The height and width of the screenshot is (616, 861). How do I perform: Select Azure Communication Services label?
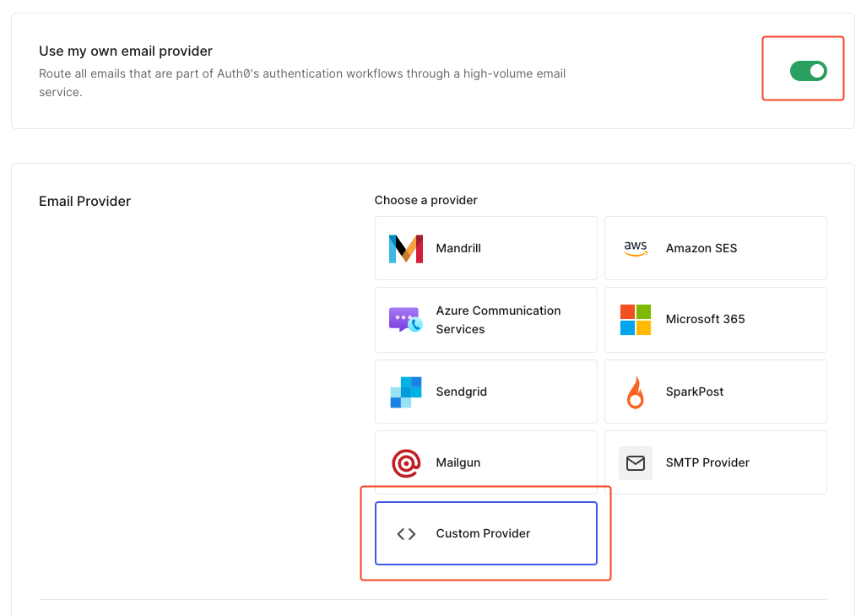pos(498,320)
